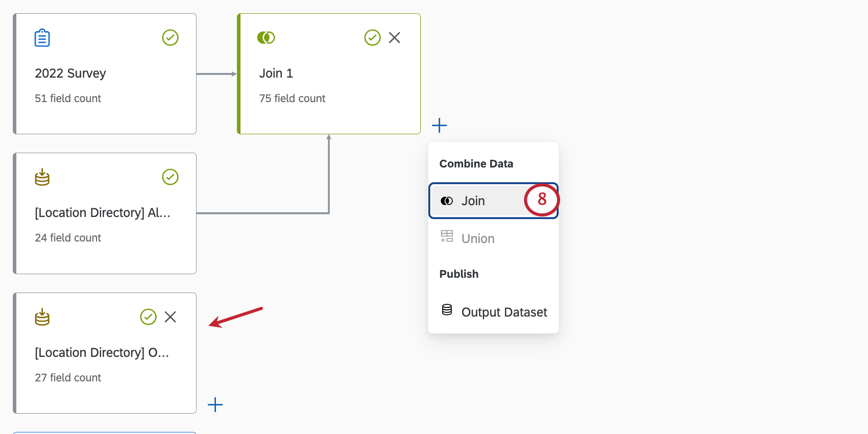Click the 27 field count text
Viewport: 868px width, 434px height.
(68, 377)
